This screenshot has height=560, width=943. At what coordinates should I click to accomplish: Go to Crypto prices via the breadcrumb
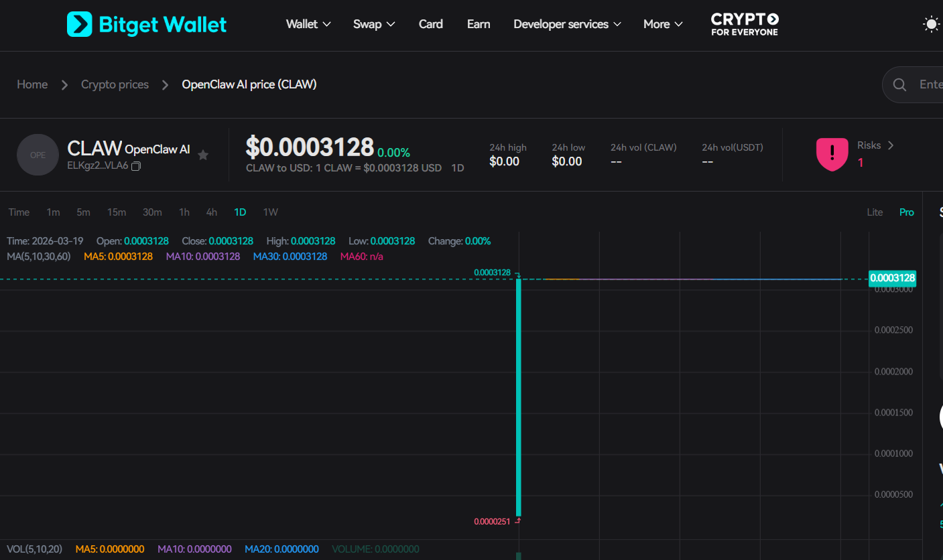point(115,84)
